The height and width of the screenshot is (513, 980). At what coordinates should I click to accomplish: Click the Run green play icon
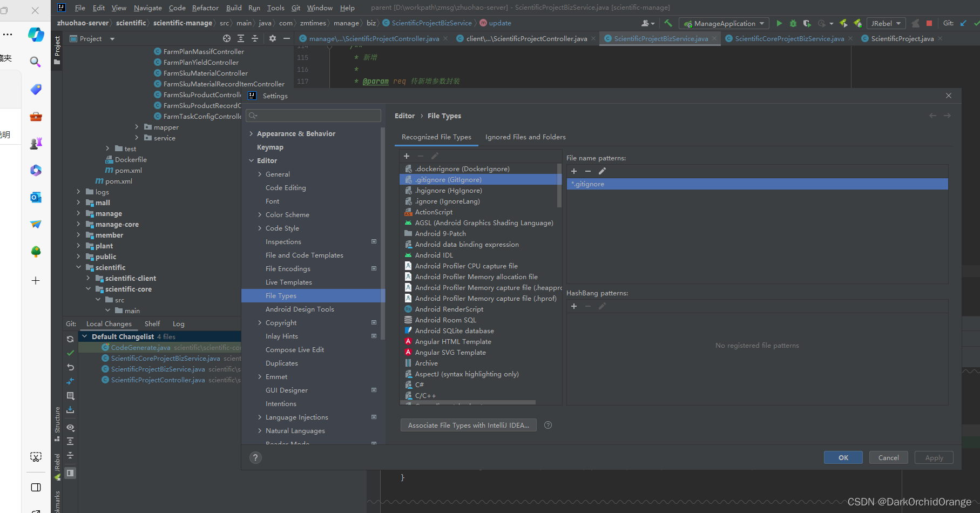[779, 23]
